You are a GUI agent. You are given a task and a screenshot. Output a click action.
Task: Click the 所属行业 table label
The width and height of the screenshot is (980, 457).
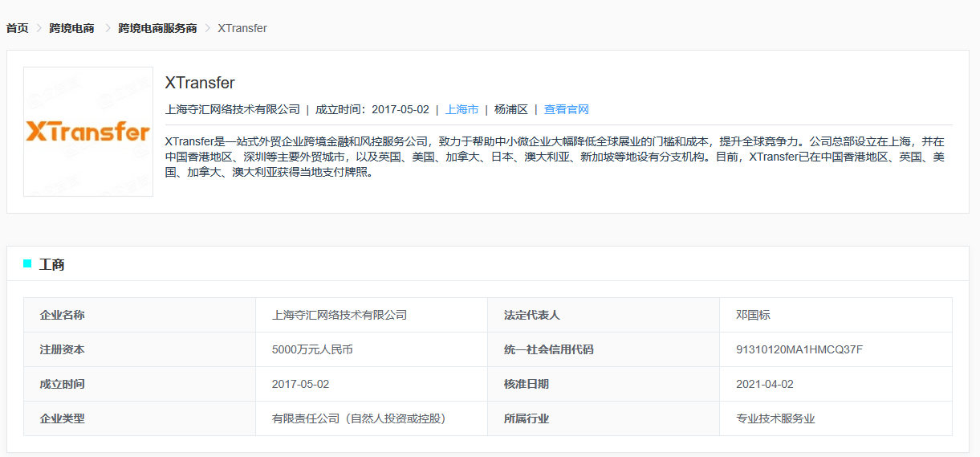click(527, 418)
